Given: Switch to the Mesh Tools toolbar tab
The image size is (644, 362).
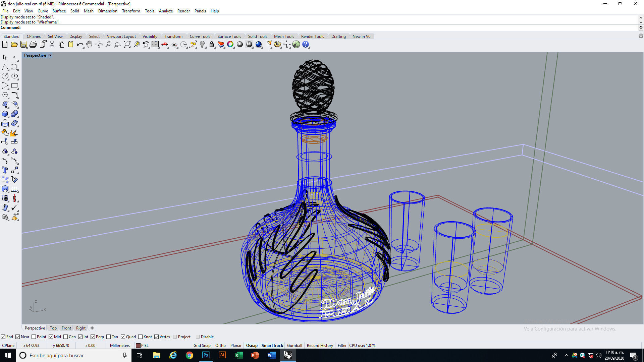Looking at the screenshot, I should (x=284, y=37).
